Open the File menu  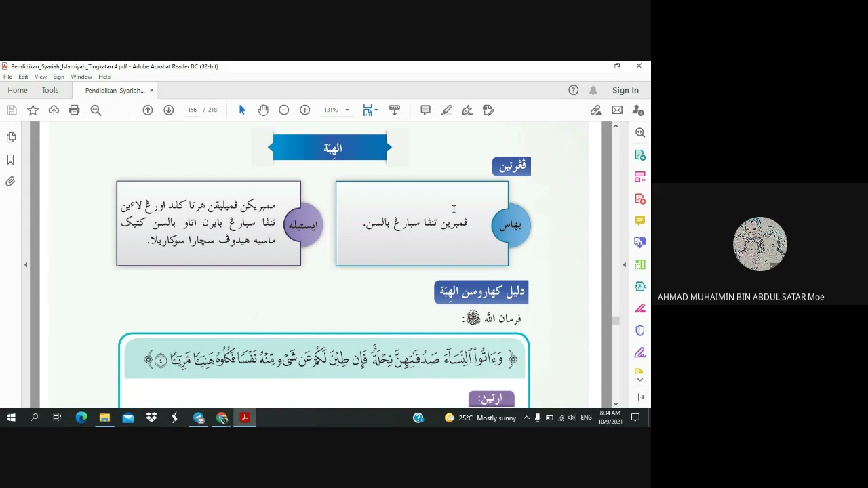(x=7, y=77)
